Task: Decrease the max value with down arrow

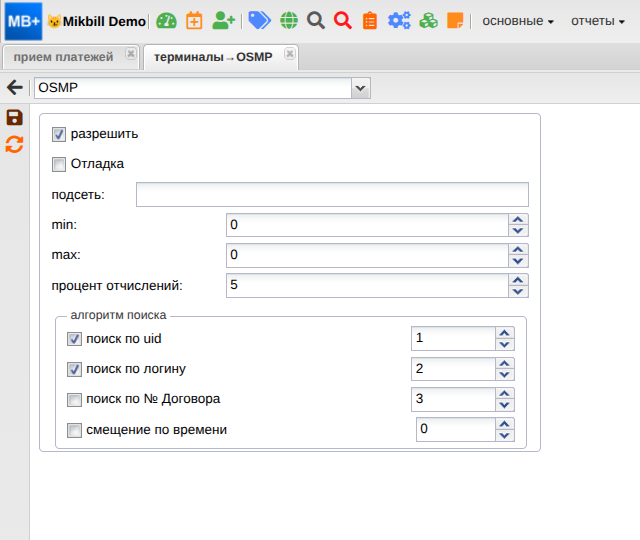Action: pos(518,261)
